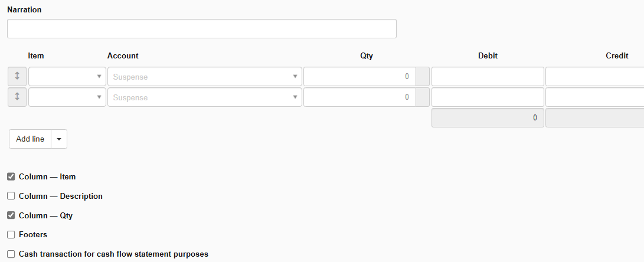The width and height of the screenshot is (644, 262).
Task: Expand the first row's Suspense account dropdown
Action: pyautogui.click(x=204, y=76)
